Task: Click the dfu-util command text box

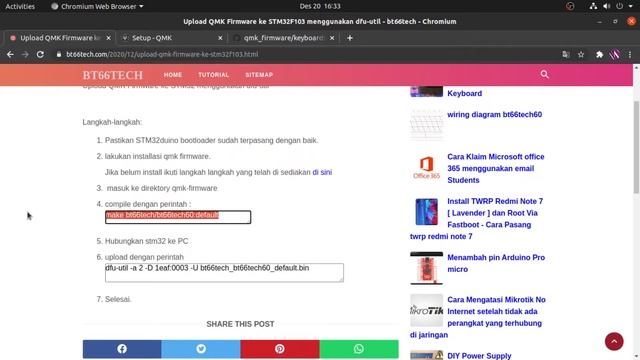Action: 224,273
